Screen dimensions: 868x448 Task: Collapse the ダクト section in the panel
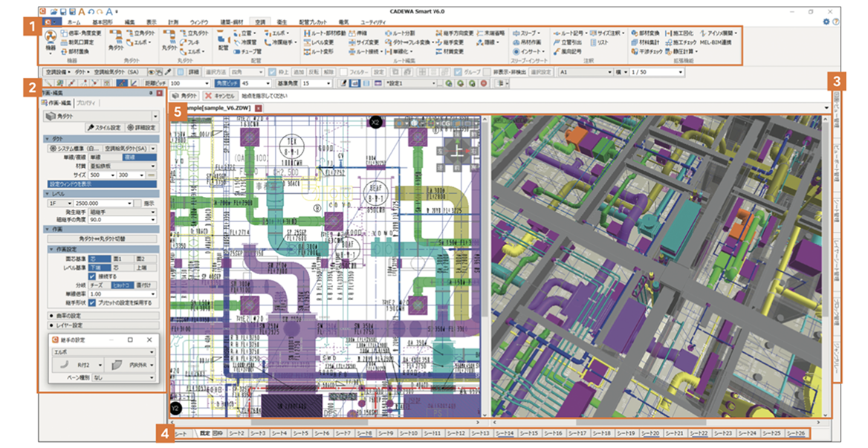tap(48, 139)
